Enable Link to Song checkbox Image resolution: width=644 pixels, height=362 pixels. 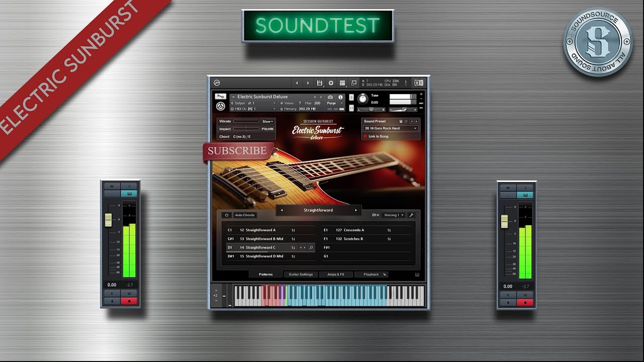coord(365,136)
